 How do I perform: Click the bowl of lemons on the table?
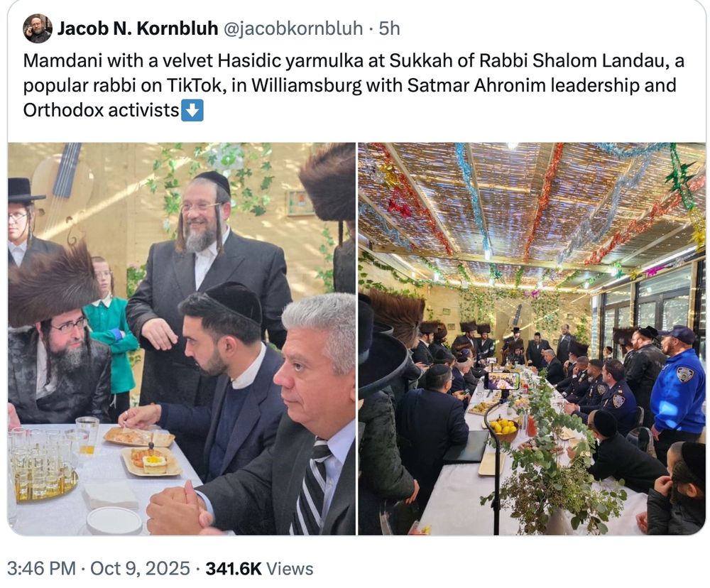pyautogui.click(x=503, y=430)
